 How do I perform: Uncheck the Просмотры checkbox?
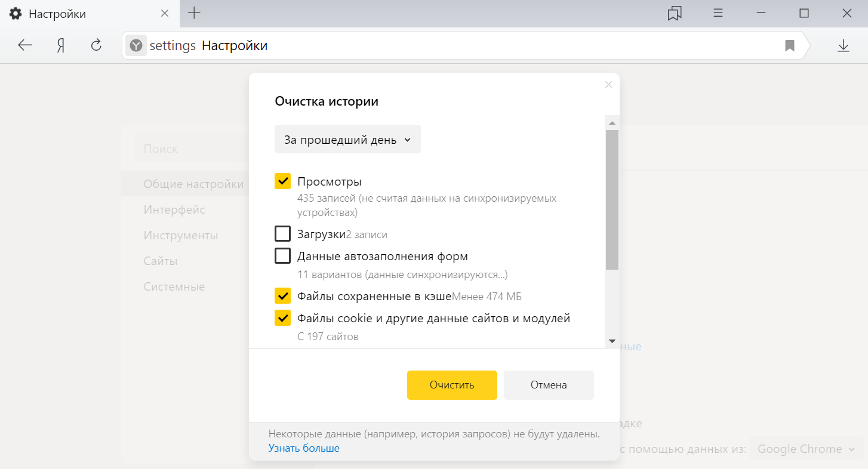[x=282, y=181]
